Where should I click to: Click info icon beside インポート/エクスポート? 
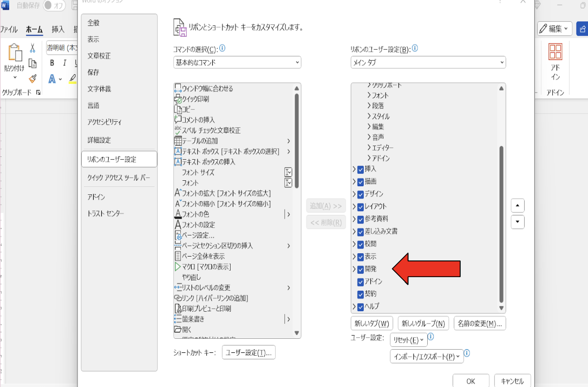pos(467,353)
